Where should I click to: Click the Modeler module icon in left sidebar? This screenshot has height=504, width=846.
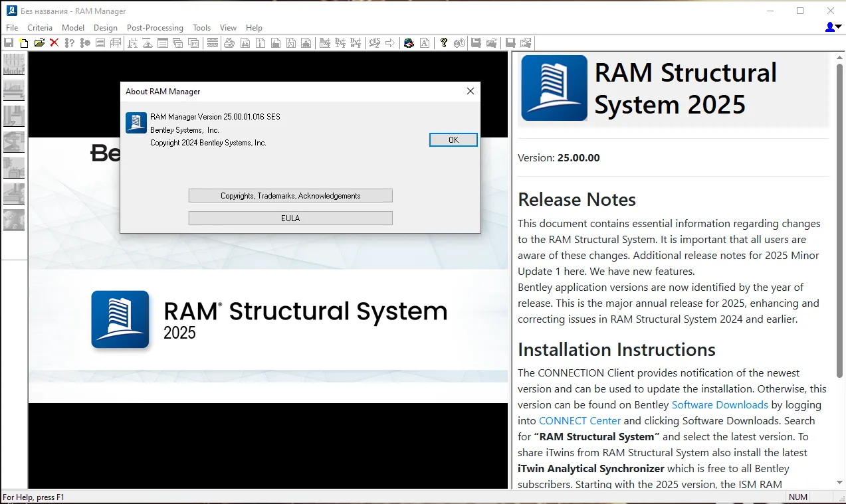pos(14,64)
